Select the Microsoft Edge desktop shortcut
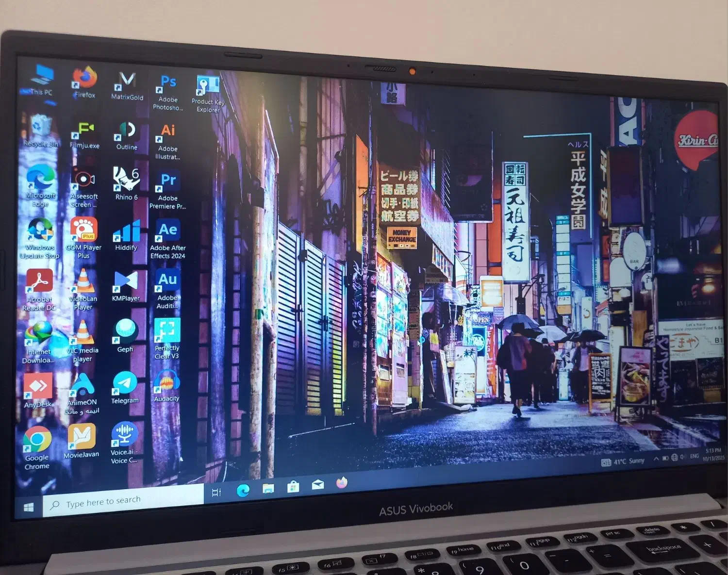This screenshot has height=575, width=728. click(41, 186)
